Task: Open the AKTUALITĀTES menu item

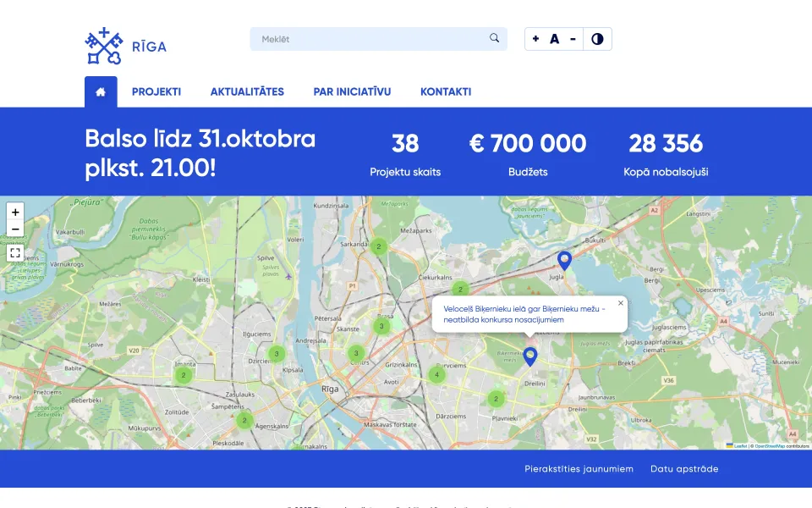Action: click(x=247, y=91)
